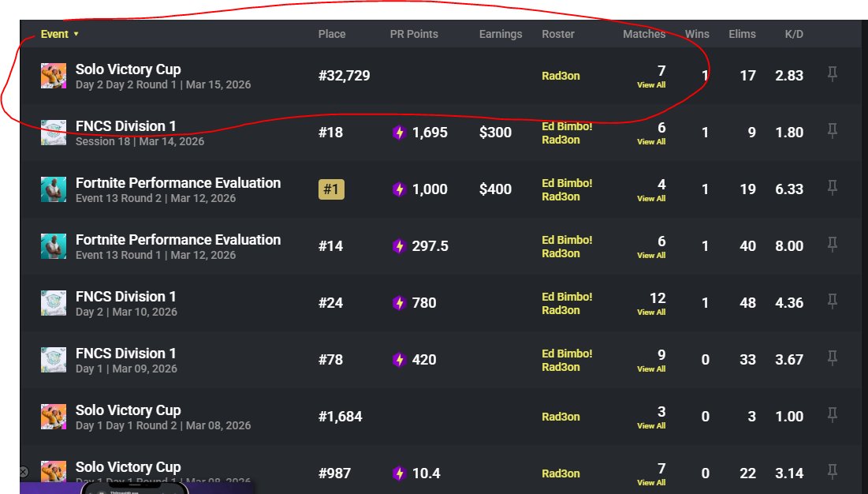Click the 6.33 K/D value

pos(789,189)
